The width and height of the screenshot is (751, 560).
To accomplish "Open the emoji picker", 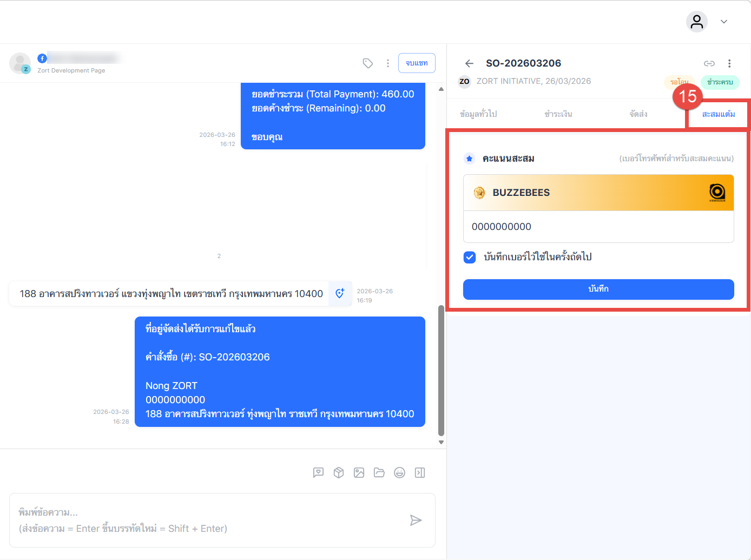I will pyautogui.click(x=399, y=473).
